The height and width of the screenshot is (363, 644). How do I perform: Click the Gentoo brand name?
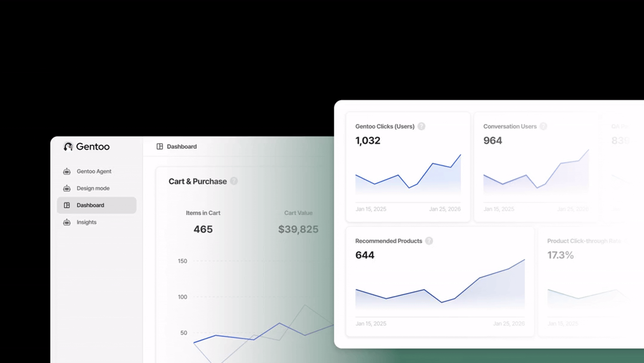click(93, 147)
